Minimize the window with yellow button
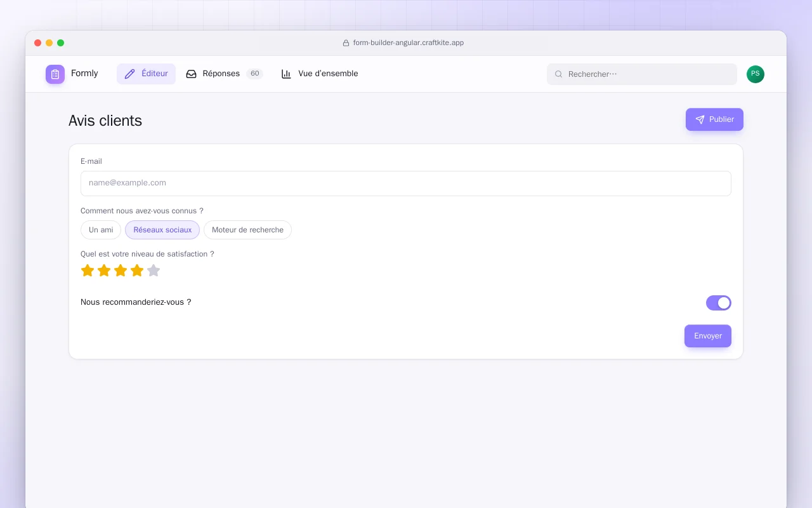This screenshot has height=508, width=812. tap(49, 43)
